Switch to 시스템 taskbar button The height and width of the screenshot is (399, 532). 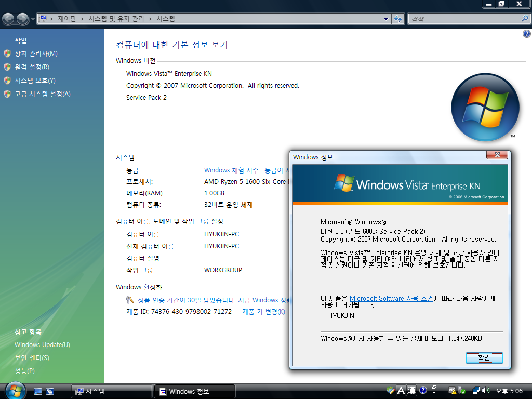[112, 392]
